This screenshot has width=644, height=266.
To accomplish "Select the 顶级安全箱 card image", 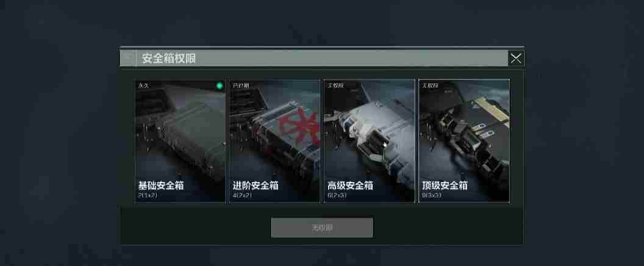I will [464, 140].
